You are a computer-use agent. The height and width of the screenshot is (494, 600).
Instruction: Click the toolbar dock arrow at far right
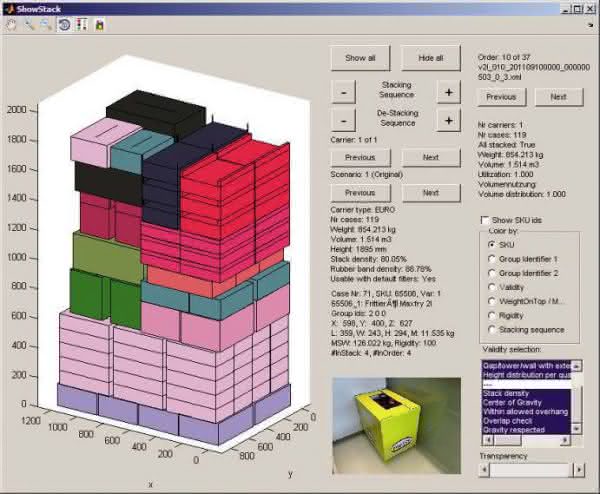pyautogui.click(x=590, y=25)
